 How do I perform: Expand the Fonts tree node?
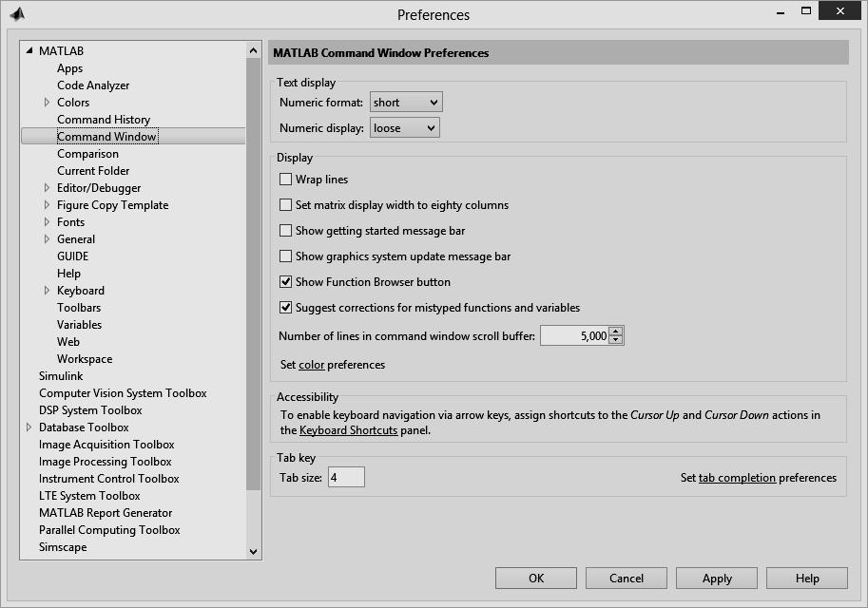click(47, 222)
